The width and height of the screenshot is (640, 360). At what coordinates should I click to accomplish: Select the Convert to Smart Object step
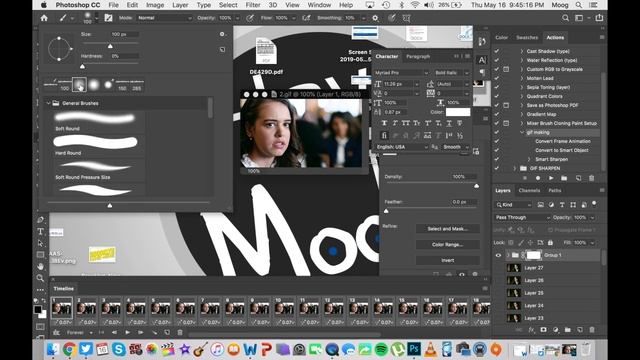[562, 150]
